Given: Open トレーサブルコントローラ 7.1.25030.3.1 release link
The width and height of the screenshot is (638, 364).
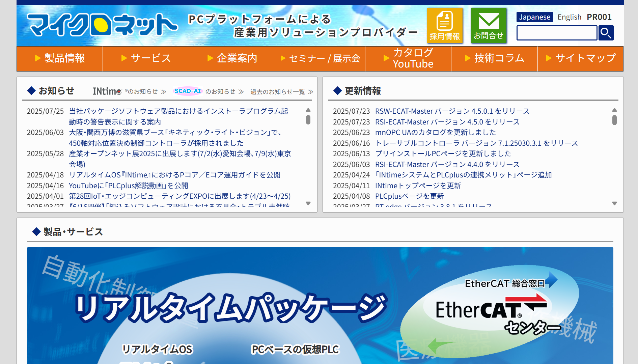Looking at the screenshot, I should click(x=476, y=143).
